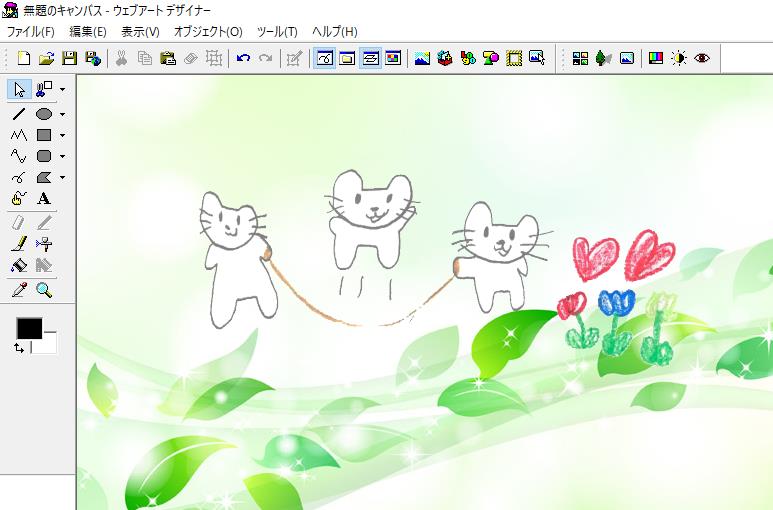Click the black foreground color swatch
Image resolution: width=773 pixels, height=510 pixels.
click(29, 328)
